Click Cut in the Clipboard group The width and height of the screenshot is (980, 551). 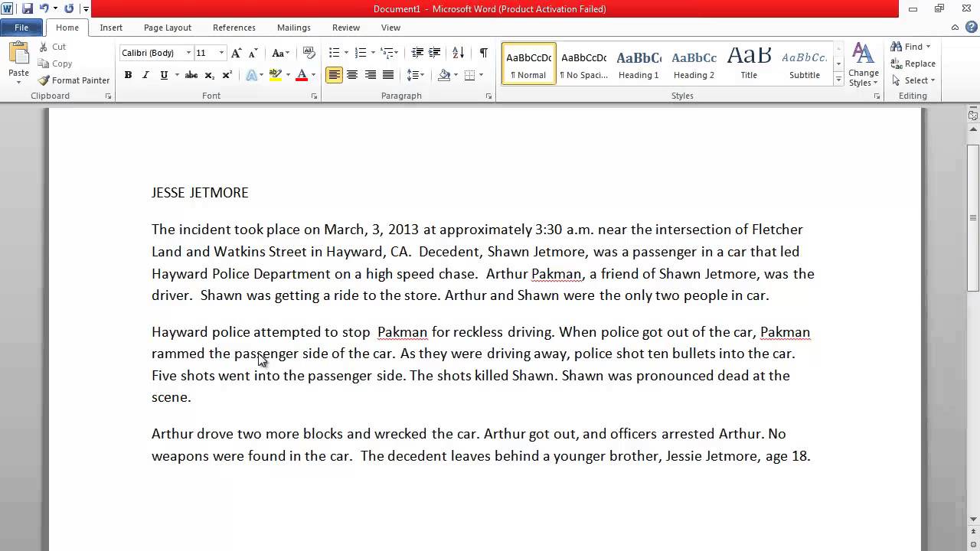(52, 47)
